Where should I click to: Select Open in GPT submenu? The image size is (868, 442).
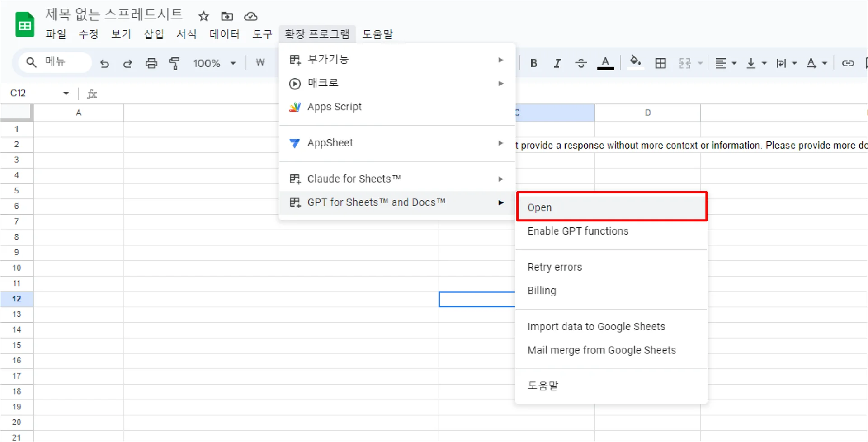coord(611,207)
